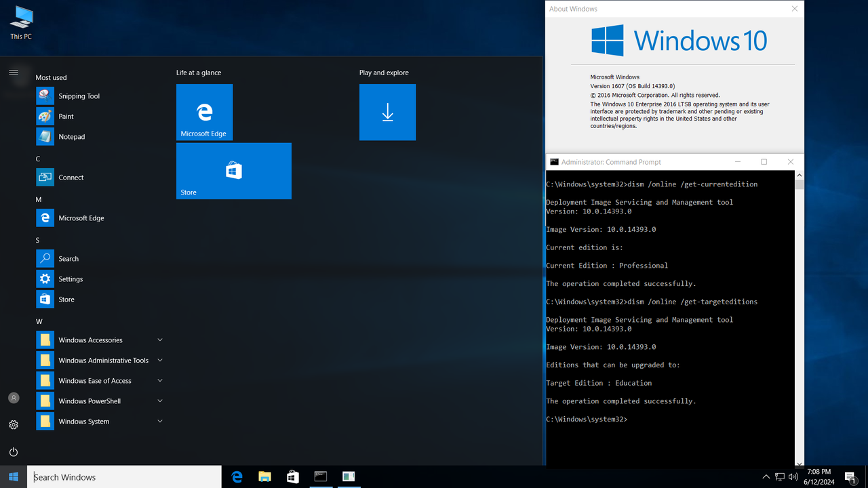
Task: Click the Command Prompt window icon
Action: [x=554, y=162]
